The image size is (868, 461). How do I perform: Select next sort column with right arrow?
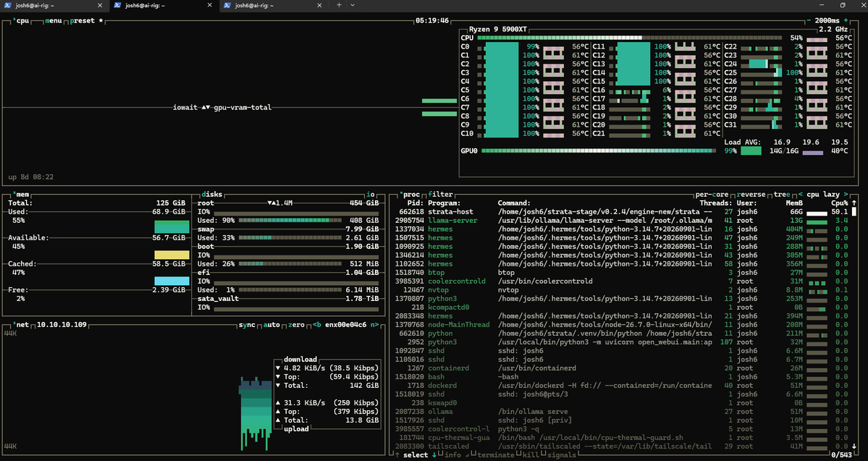click(846, 194)
